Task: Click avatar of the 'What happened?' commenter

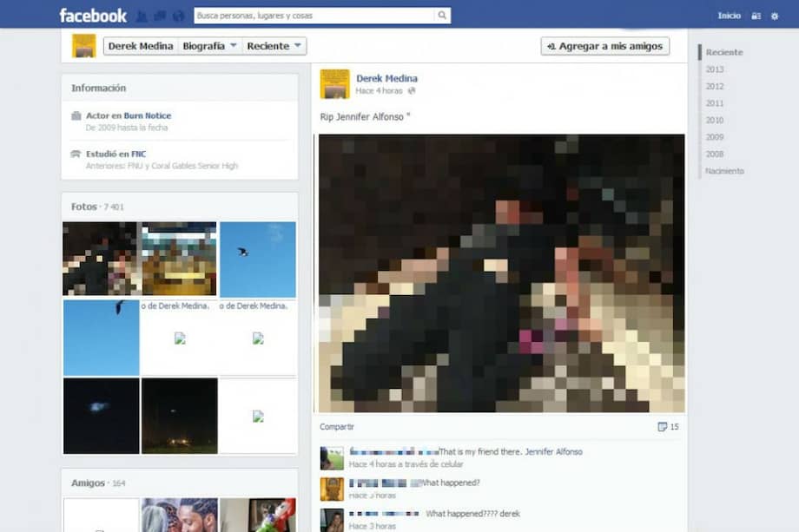Action: [x=332, y=489]
